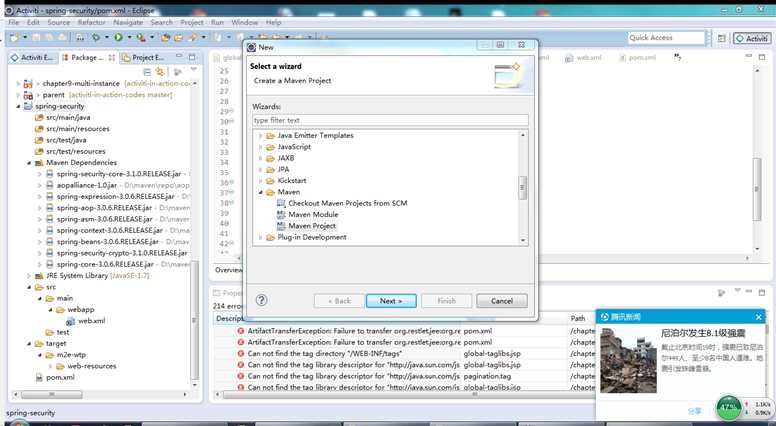Image resolution: width=776 pixels, height=426 pixels.
Task: Click the earthquake news thumbnail
Action: [629, 361]
